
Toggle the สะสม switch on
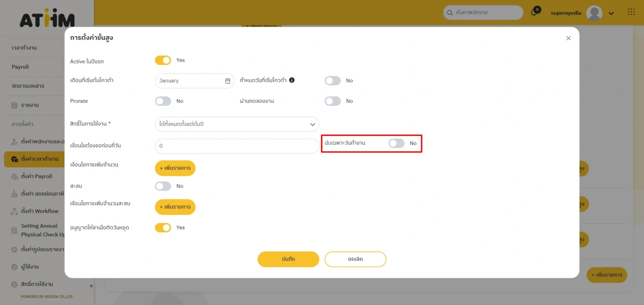click(163, 186)
